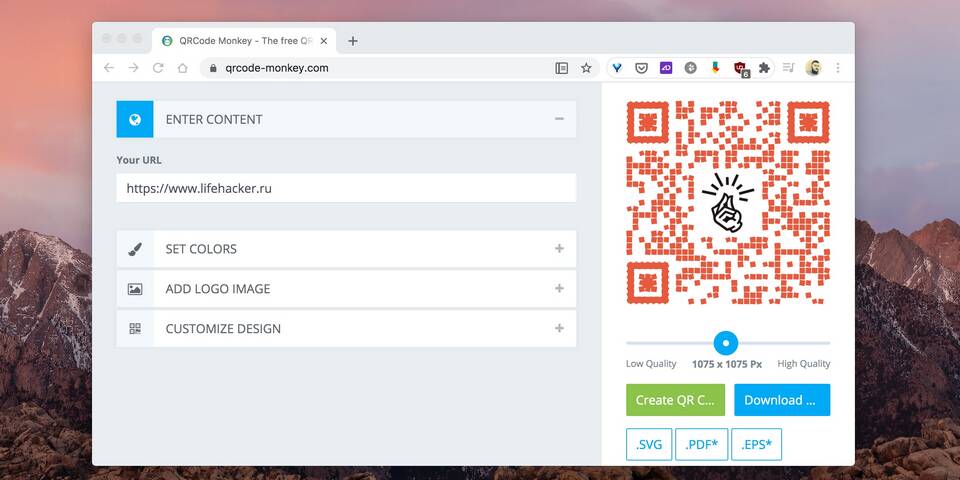Click the blue Download button
960x480 pixels.
click(782, 400)
